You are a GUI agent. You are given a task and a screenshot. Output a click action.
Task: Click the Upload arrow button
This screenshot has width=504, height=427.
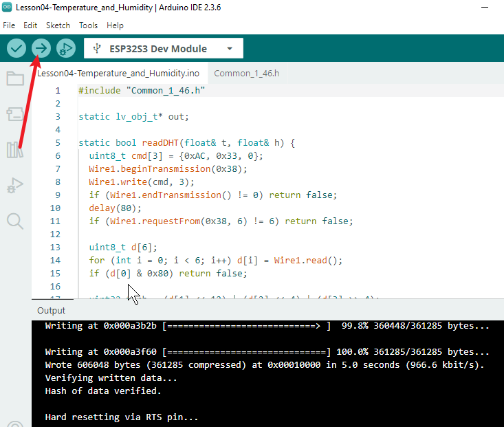pyautogui.click(x=41, y=49)
